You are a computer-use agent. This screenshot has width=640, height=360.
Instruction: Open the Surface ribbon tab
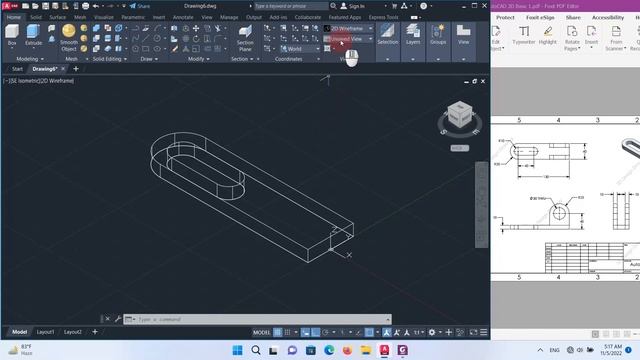[58, 17]
